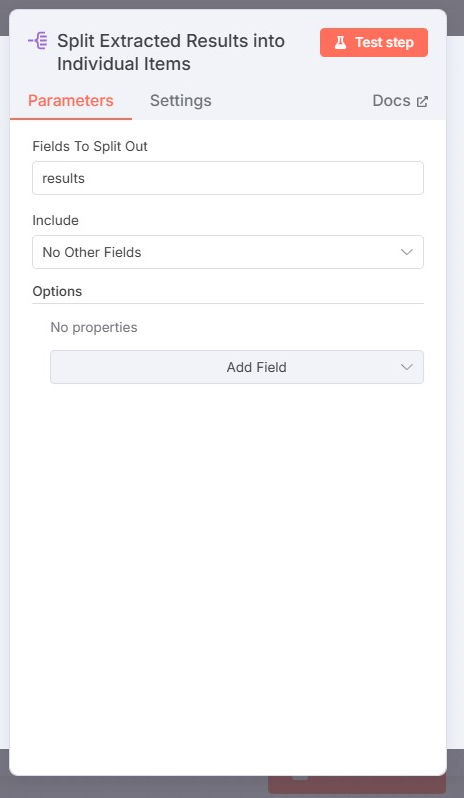Focus the Fields To Split Out input
This screenshot has width=464, height=798.
[228, 178]
